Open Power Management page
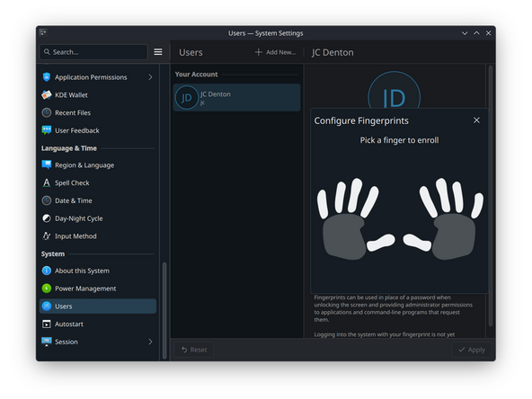532x399 pixels. pos(98,288)
